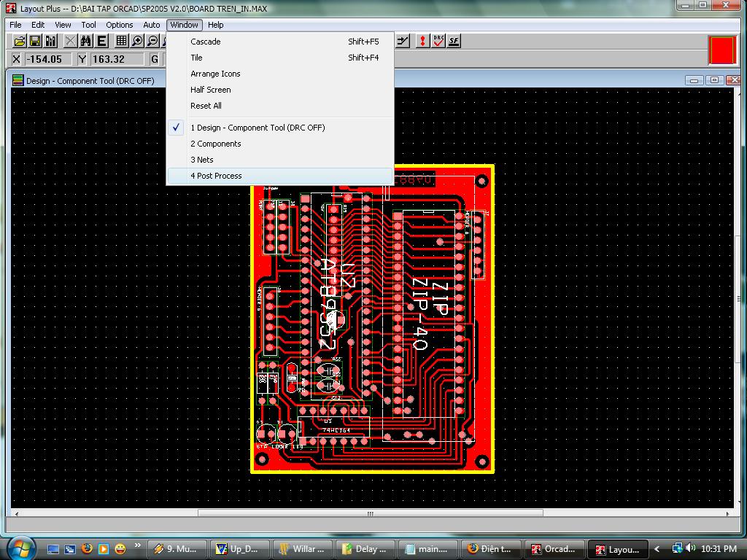The width and height of the screenshot is (747, 560).
Task: Click the 74HC164 component label
Action: [x=336, y=430]
